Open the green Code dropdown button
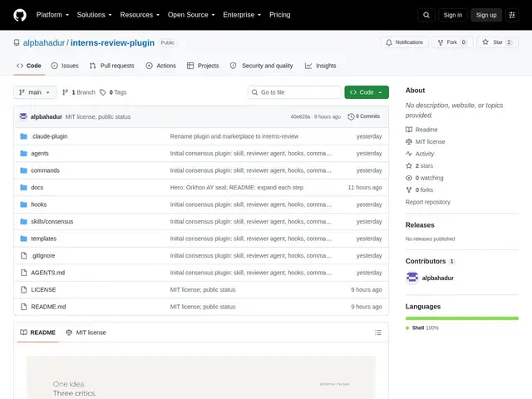Viewport: 532px width, 399px height. click(x=367, y=92)
